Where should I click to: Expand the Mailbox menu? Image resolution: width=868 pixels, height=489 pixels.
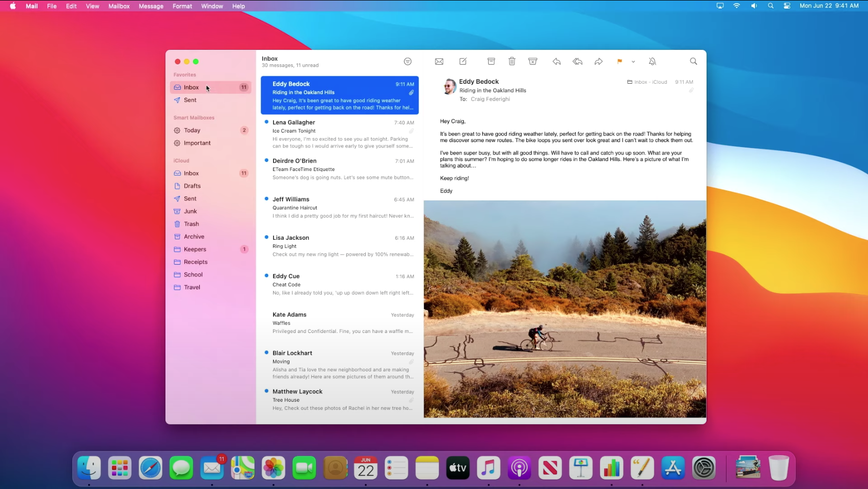click(119, 6)
